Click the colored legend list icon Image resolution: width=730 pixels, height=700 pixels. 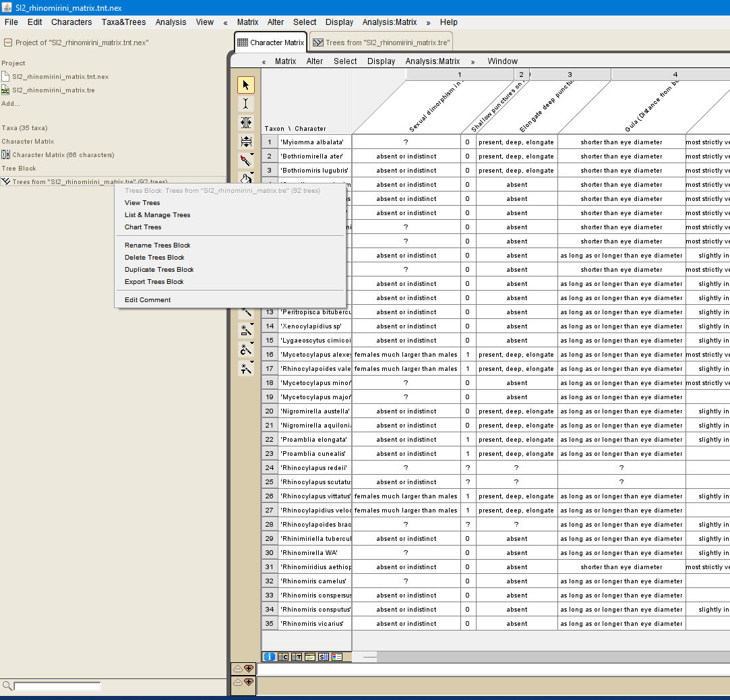337,657
